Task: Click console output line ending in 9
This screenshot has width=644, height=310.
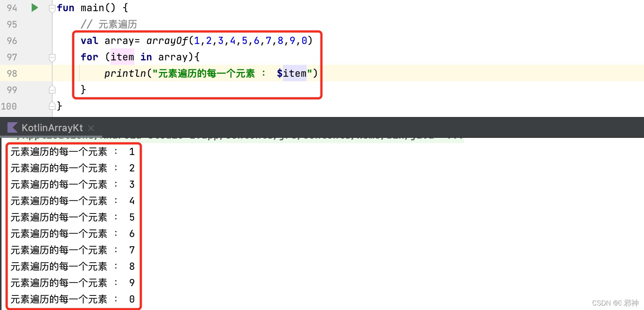Action: pos(73,283)
